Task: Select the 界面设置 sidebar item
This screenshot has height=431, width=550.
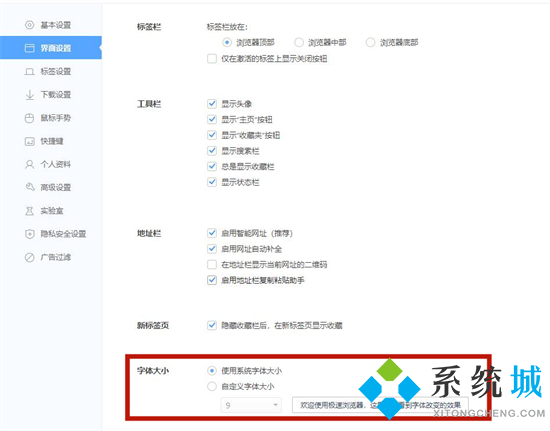Action: pyautogui.click(x=51, y=48)
